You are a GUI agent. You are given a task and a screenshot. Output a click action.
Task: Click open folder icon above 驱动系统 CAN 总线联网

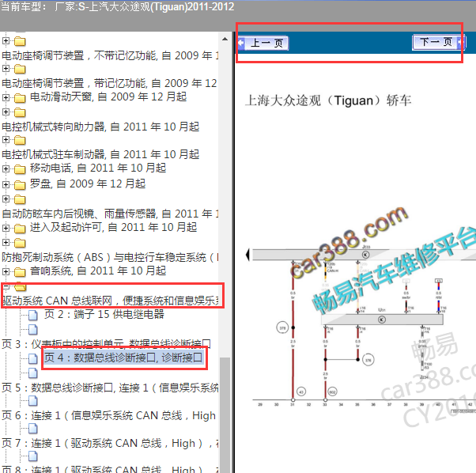21,286
